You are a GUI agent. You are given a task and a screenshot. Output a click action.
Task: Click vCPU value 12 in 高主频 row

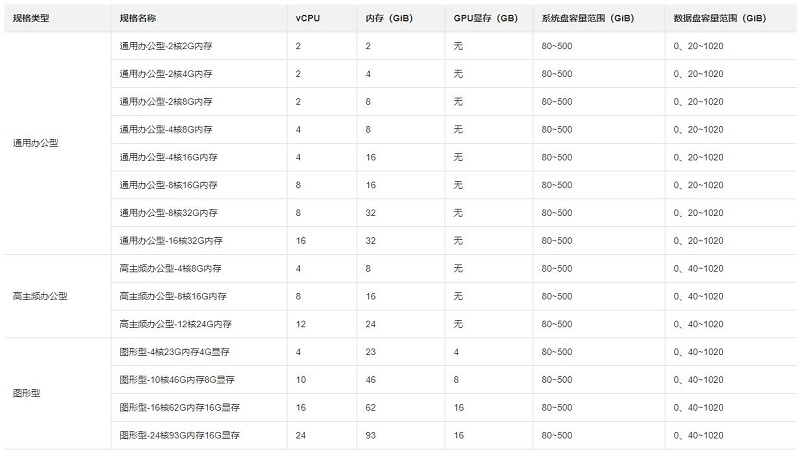click(x=301, y=324)
